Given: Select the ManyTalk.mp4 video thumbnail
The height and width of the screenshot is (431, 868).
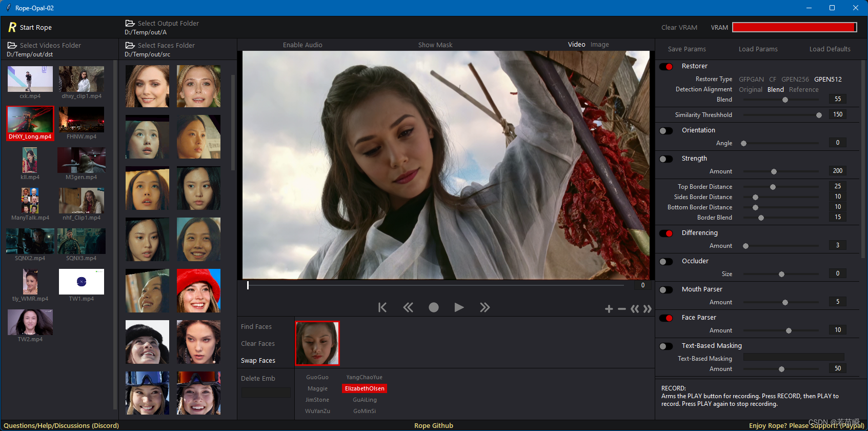Looking at the screenshot, I should tap(30, 201).
